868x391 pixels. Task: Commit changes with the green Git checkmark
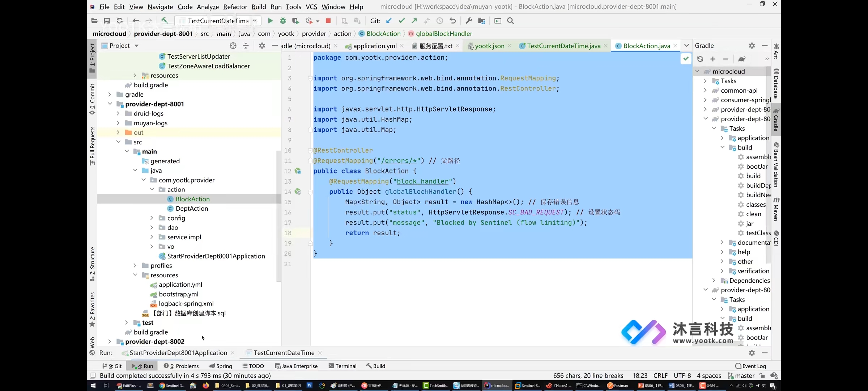[401, 21]
